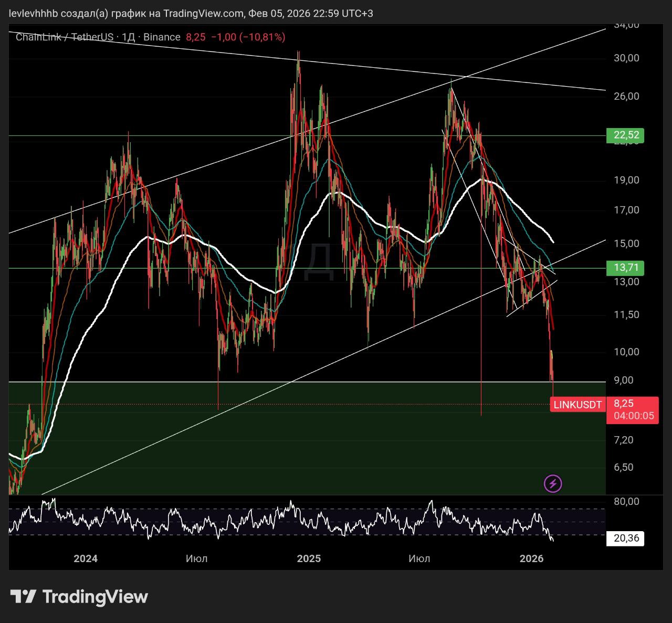Screen dimensions: 672x623
Task: Click the Binance exchange label
Action: 162,37
